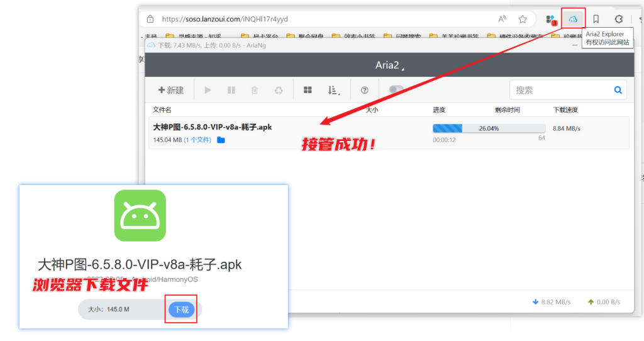Click the 新建 new task button
The width and height of the screenshot is (644, 341).
pos(171,90)
